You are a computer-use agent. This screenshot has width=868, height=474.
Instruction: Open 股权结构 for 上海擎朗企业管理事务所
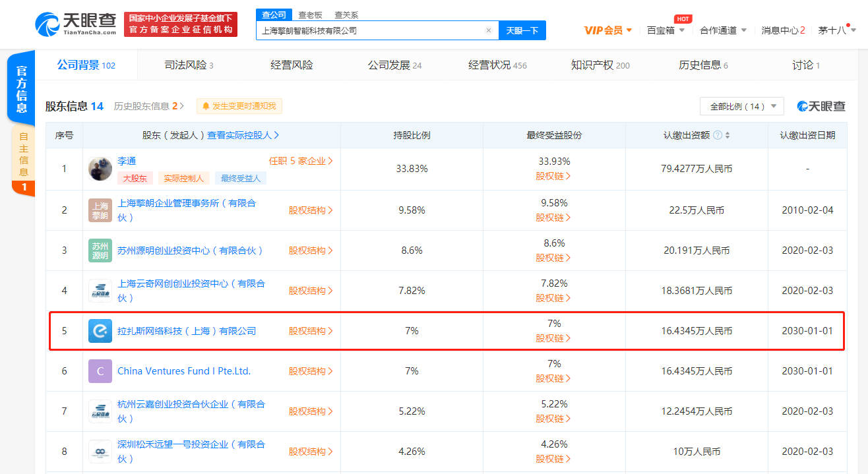tap(311, 210)
